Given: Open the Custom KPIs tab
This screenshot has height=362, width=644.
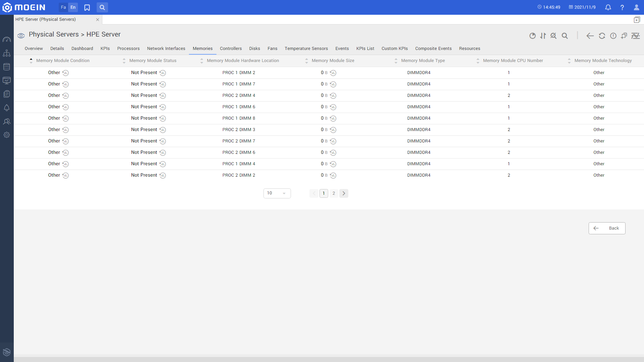Looking at the screenshot, I should pyautogui.click(x=395, y=49).
